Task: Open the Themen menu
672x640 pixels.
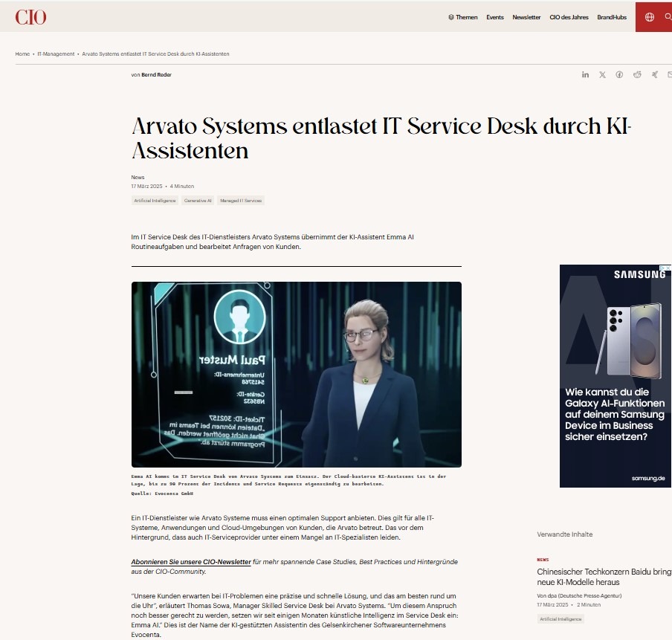Action: coord(463,17)
